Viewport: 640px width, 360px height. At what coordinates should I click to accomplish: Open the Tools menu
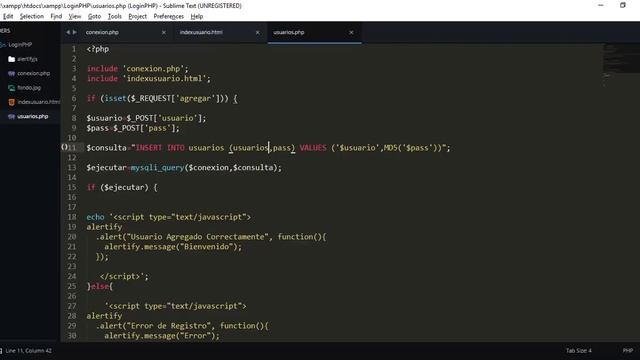click(114, 16)
